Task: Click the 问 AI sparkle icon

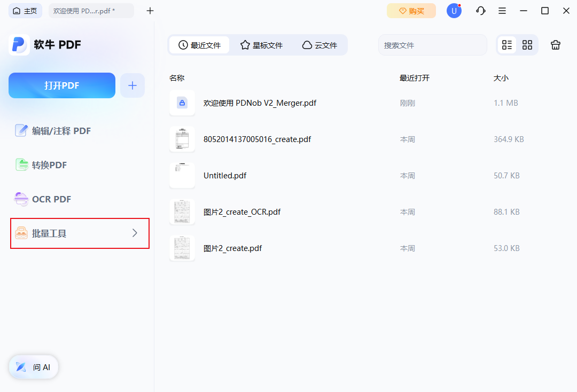Action: tap(21, 367)
